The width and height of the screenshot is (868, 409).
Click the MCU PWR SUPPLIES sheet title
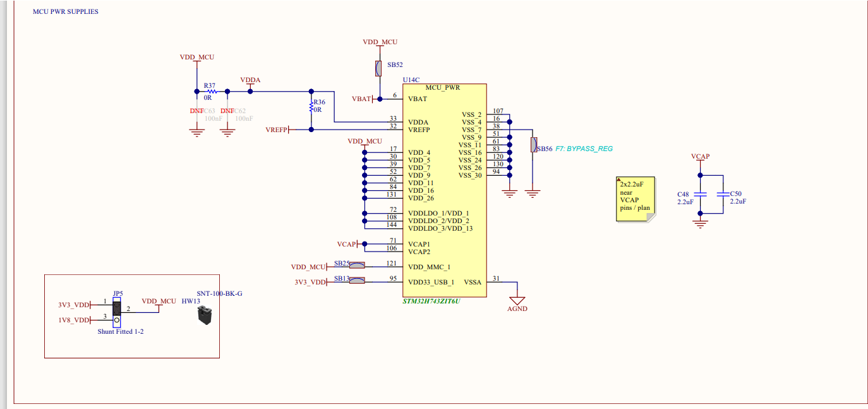(x=65, y=11)
